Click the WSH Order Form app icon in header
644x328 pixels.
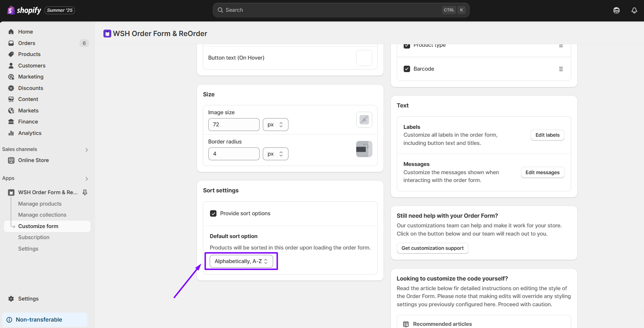[107, 34]
